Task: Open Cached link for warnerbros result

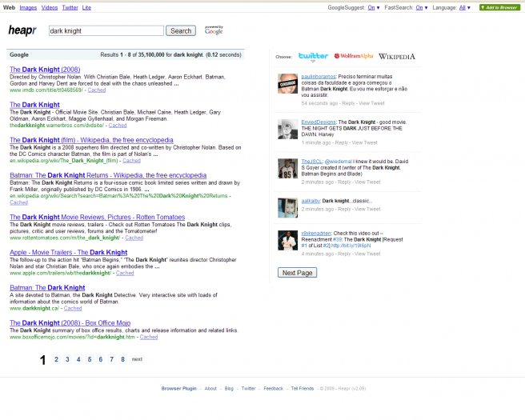Action: (118, 125)
